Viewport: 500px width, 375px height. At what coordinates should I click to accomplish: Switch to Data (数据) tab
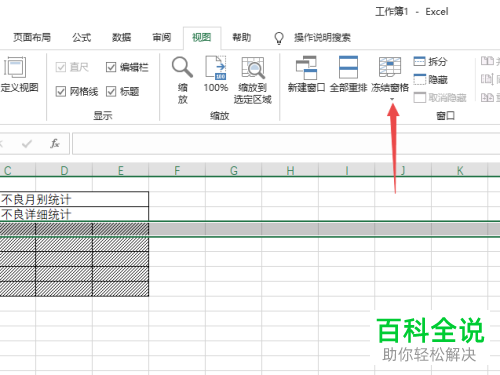click(x=122, y=37)
